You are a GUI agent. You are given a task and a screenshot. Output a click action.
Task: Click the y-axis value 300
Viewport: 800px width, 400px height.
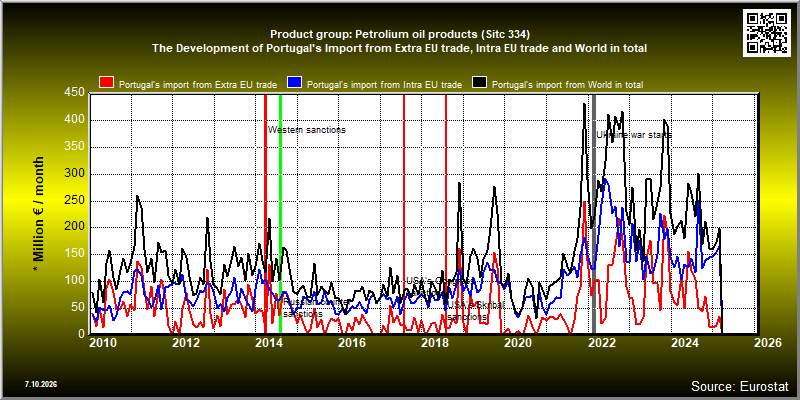pyautogui.click(x=75, y=174)
